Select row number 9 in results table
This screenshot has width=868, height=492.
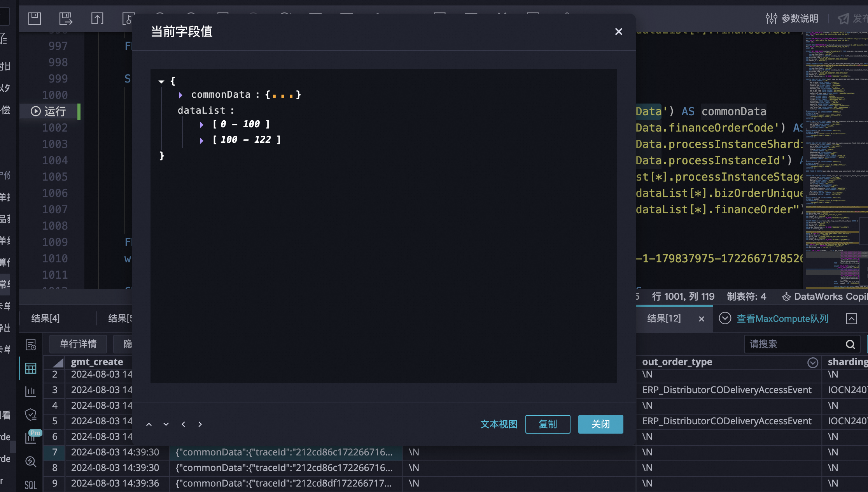pyautogui.click(x=55, y=483)
